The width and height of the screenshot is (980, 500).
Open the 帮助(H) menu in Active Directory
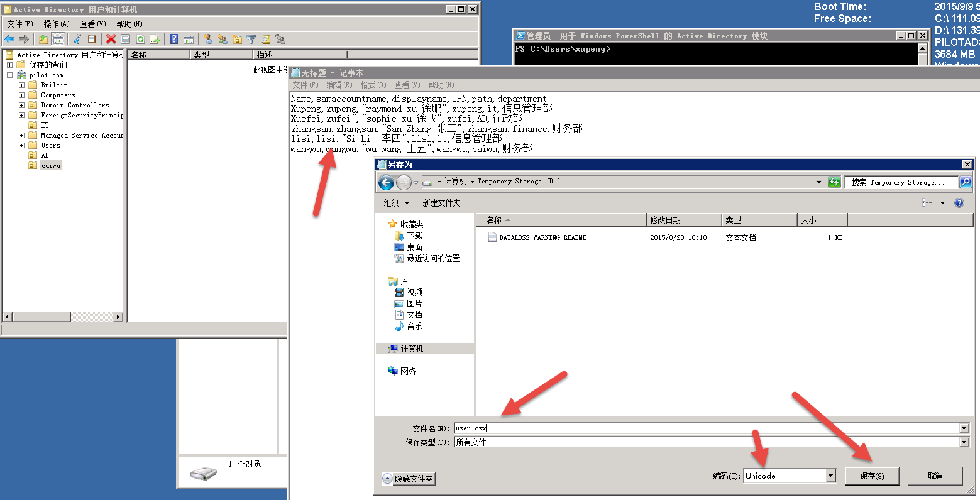coord(129,24)
